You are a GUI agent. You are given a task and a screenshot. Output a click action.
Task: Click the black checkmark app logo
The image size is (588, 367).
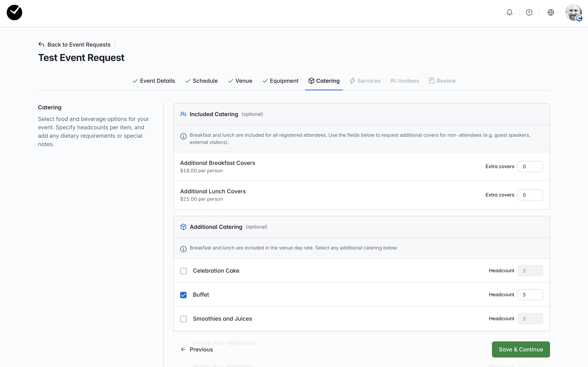[x=14, y=13]
